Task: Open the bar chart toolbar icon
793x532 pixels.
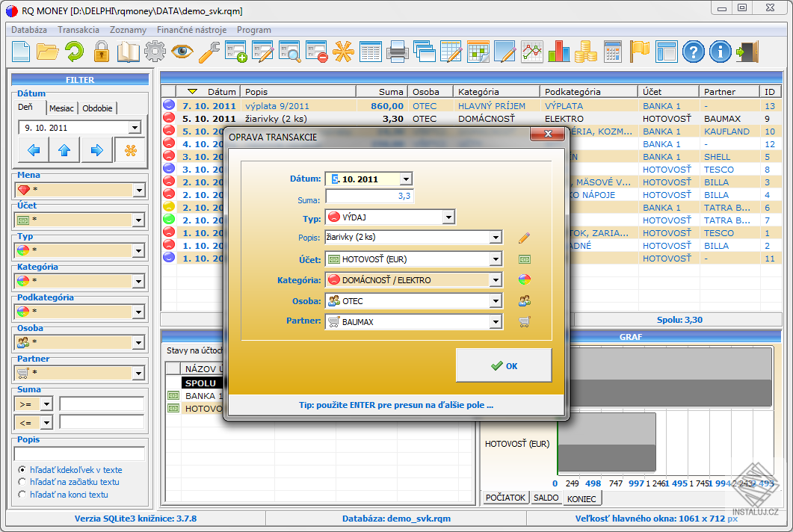Action: [559, 52]
